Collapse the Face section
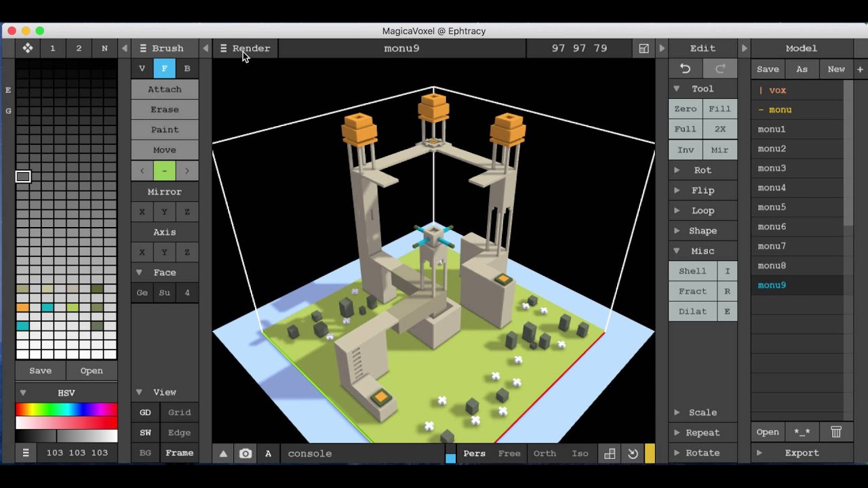Screen dimensions: 868x488 tap(139, 272)
